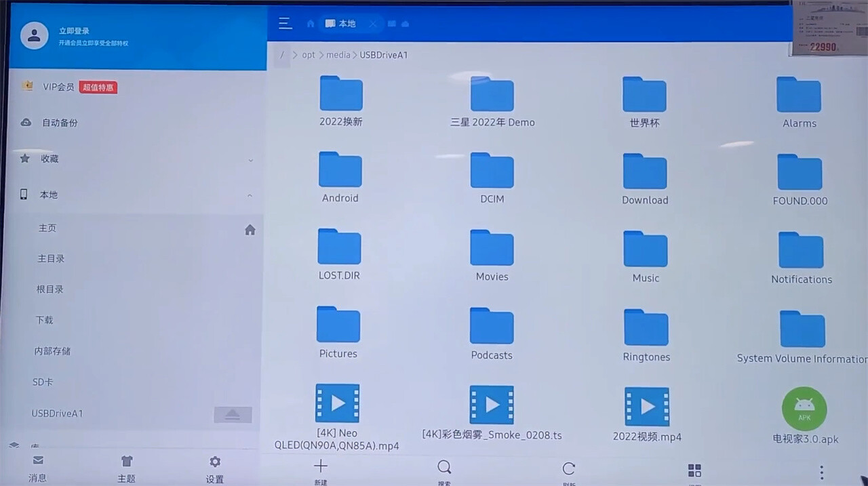Create a new item with the 新建 plus icon

pos(320,467)
